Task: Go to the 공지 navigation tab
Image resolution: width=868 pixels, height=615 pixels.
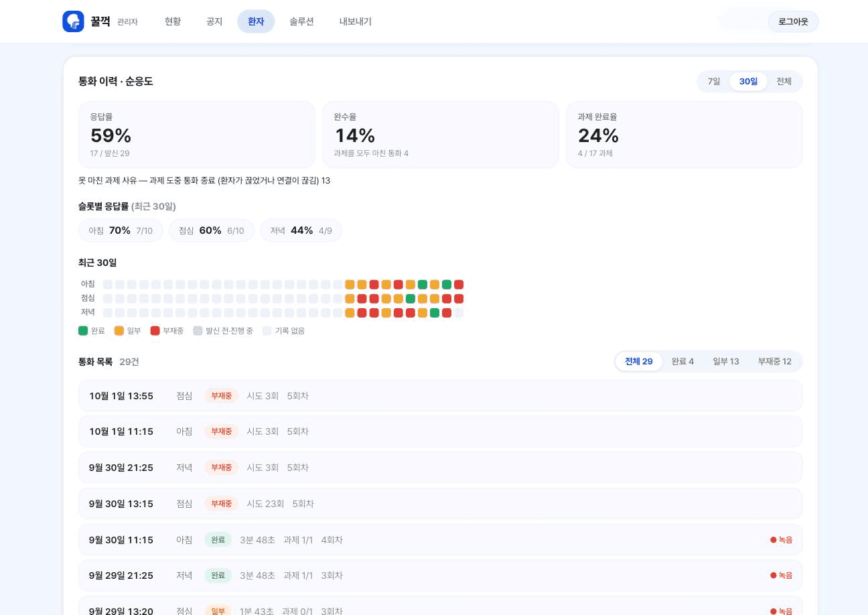Action: (214, 21)
